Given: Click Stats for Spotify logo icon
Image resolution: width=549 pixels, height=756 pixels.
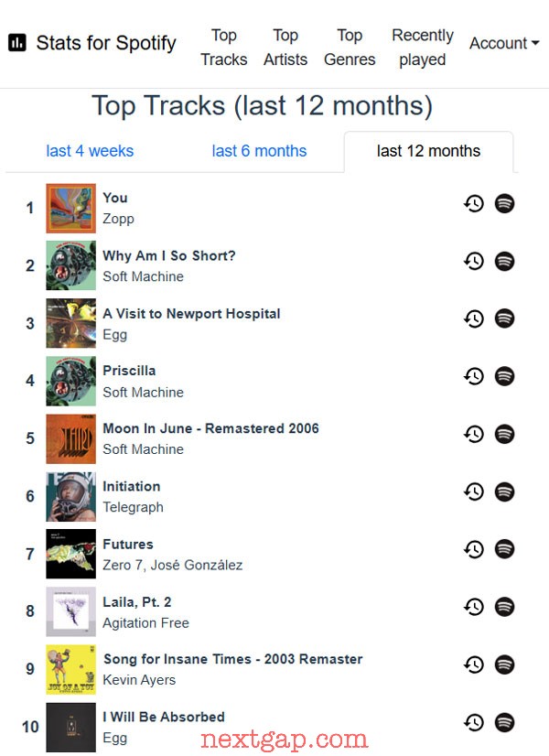Looking at the screenshot, I should pos(17,43).
